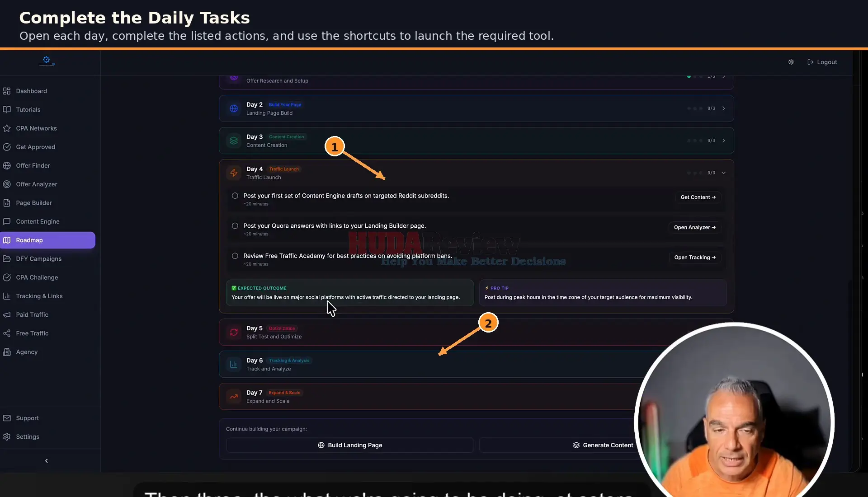Click the Logout link

point(822,62)
